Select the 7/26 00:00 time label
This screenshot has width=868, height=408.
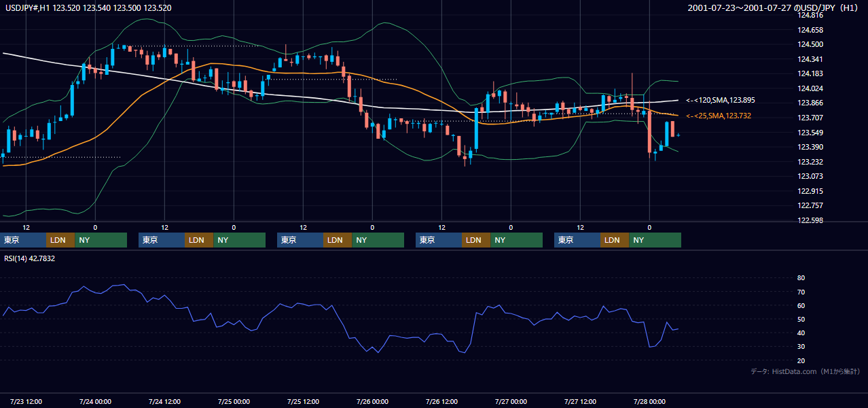pos(372,401)
